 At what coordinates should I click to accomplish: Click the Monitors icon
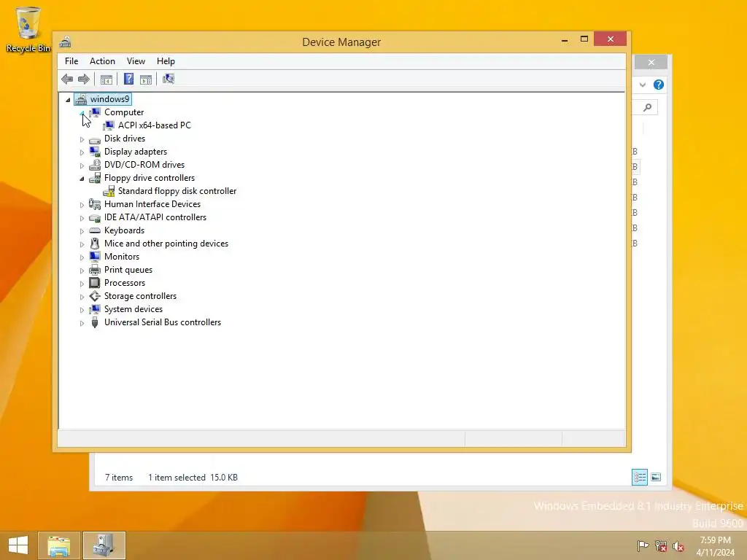click(95, 257)
